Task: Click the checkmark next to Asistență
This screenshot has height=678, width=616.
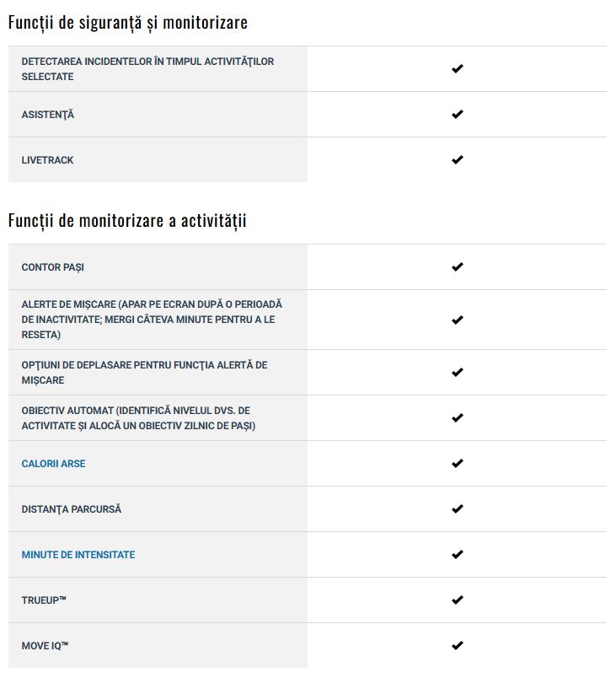Action: 457,114
